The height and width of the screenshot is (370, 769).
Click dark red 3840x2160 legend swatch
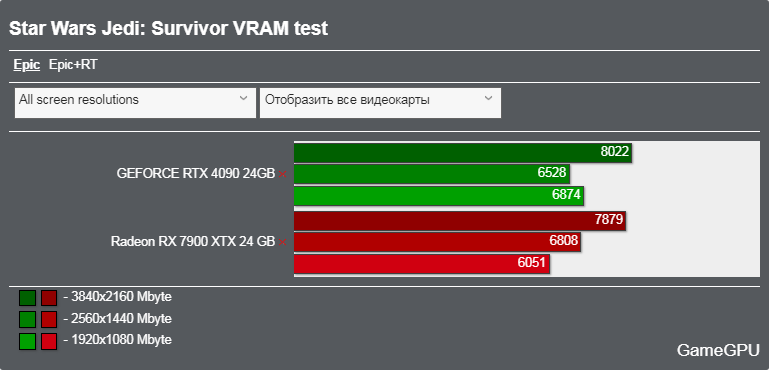(49, 298)
